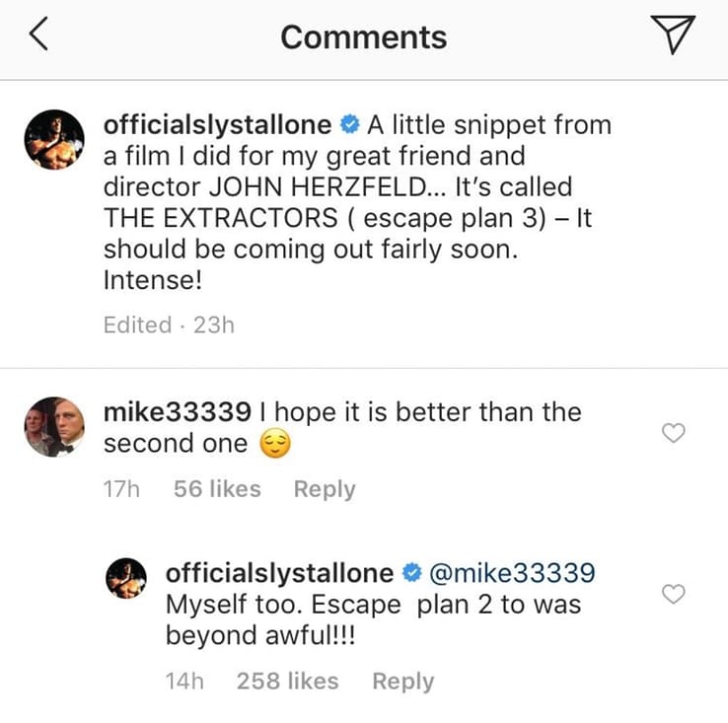
Task: Click the 'Edited · 23h' timestamp
Action: pyautogui.click(x=169, y=325)
